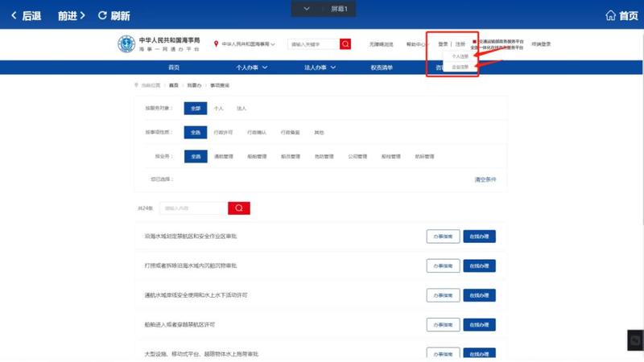Click the red location pin icon
Screen dimensions: 644x362
[217, 44]
